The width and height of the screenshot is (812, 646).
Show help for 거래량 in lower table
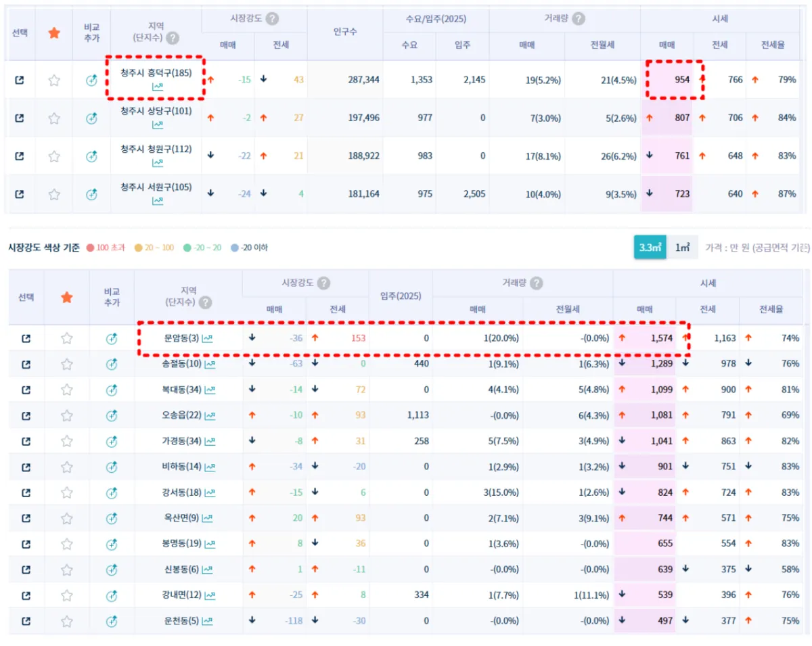[x=536, y=283]
